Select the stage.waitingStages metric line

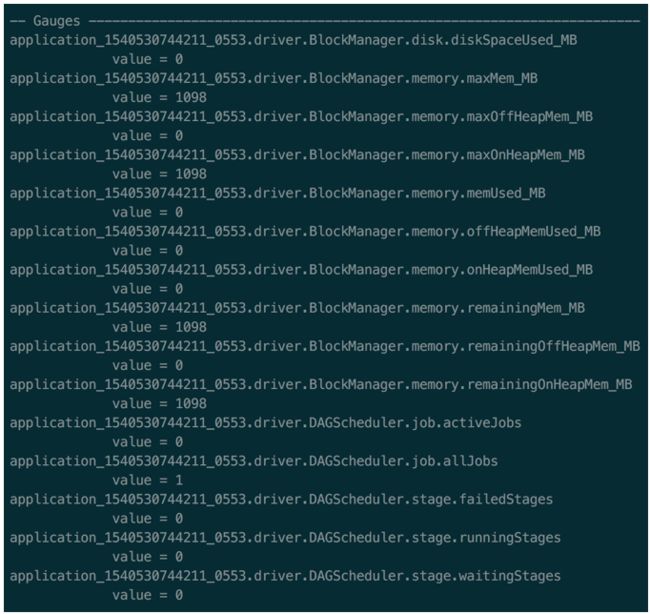click(285, 576)
